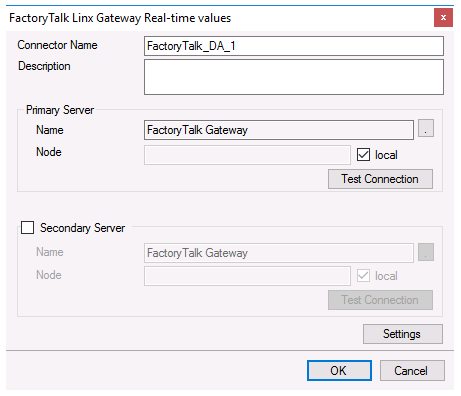This screenshot has width=461, height=396.
Task: Click the Description text box
Action: click(294, 77)
